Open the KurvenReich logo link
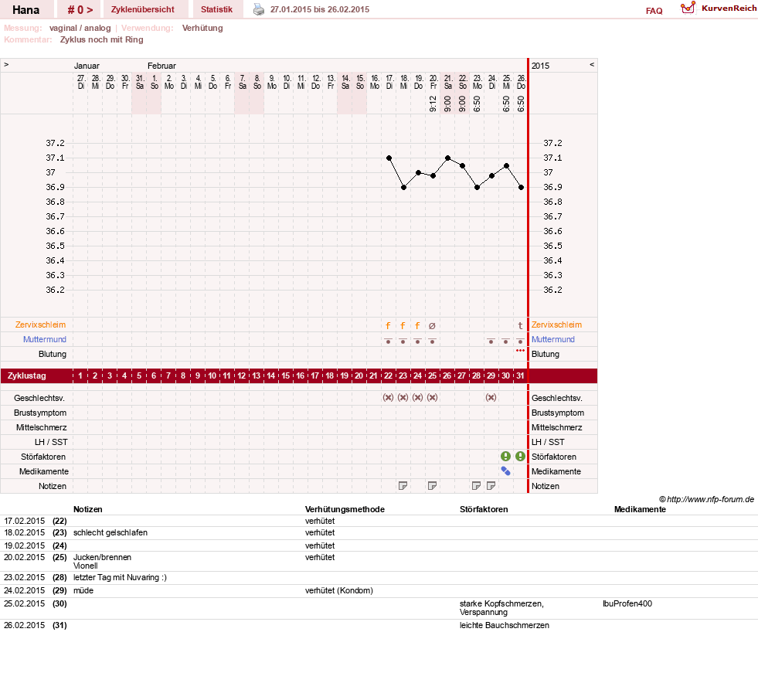This screenshot has width=758, height=700. point(719,8)
